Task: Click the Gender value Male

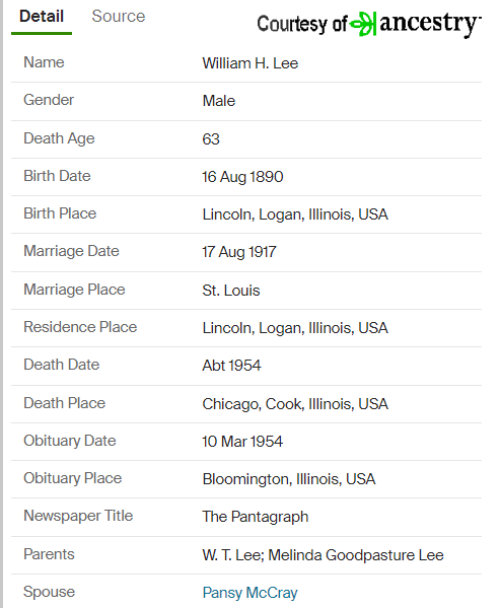Action: (x=219, y=101)
